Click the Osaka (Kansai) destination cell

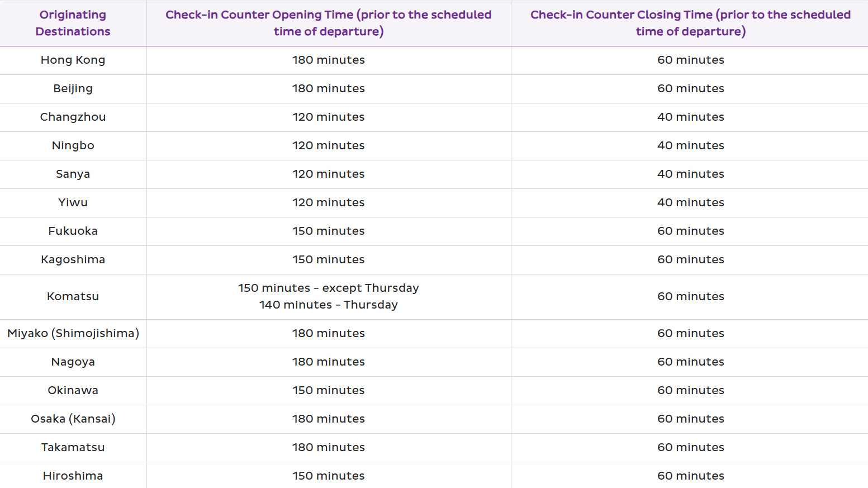pos(73,419)
